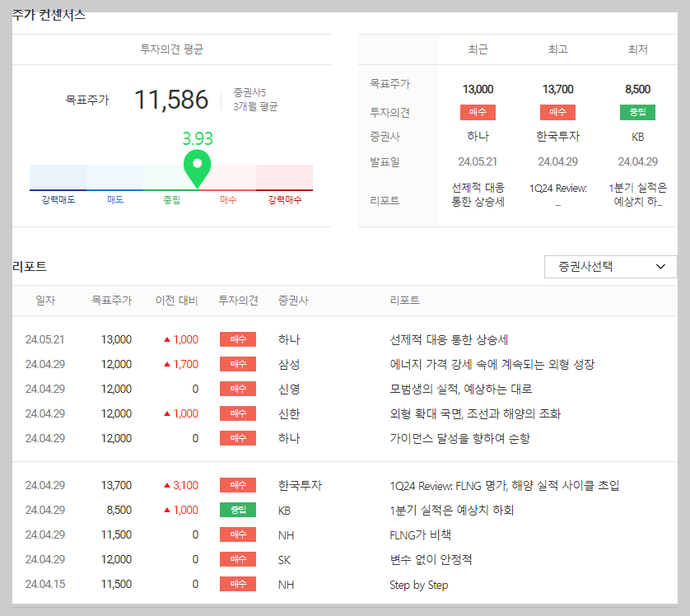The image size is (690, 616).
Task: Click the 최근 column header
Action: pyautogui.click(x=478, y=49)
